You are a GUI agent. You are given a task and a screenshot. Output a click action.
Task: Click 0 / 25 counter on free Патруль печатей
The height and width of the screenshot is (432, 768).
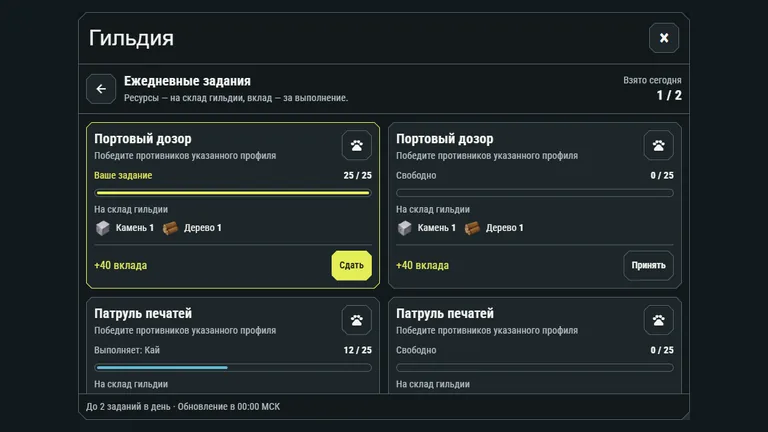[x=662, y=350]
